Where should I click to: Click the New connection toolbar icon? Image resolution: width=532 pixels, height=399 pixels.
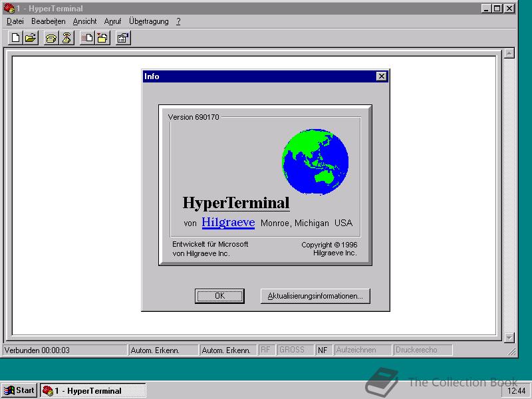point(15,38)
